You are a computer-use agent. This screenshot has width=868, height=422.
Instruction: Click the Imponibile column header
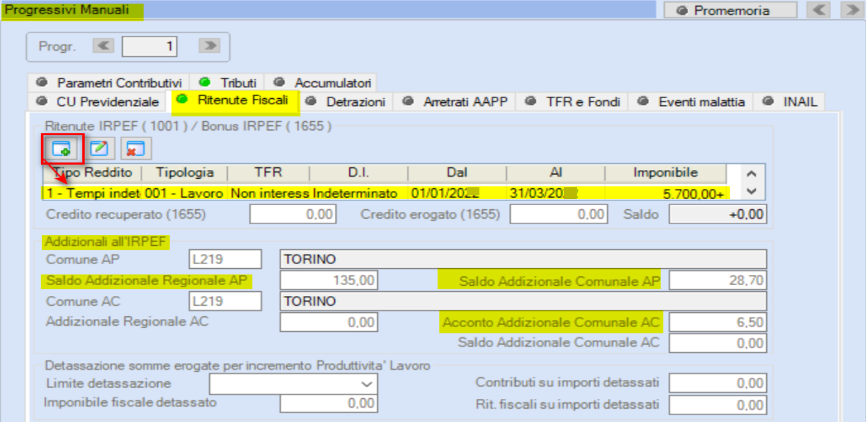coord(665,173)
